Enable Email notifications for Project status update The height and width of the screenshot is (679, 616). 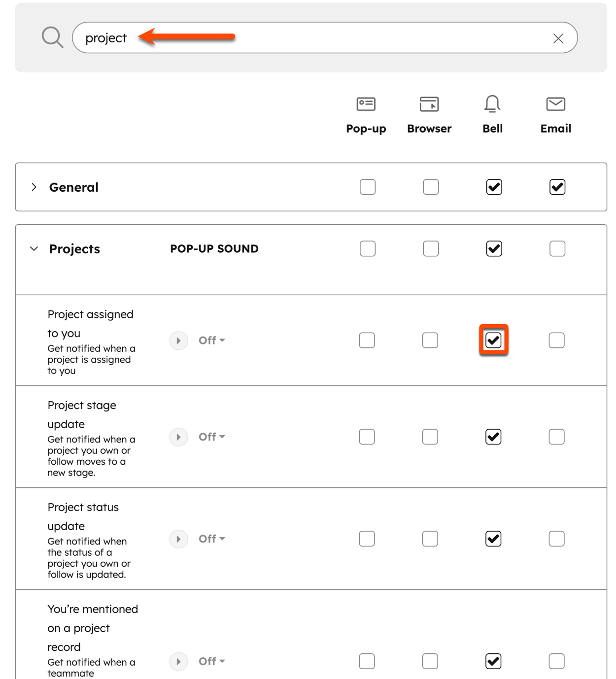pos(557,539)
